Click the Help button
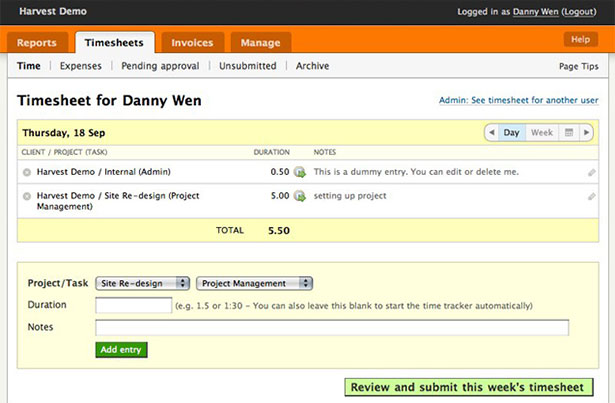The image size is (615, 403). [580, 40]
